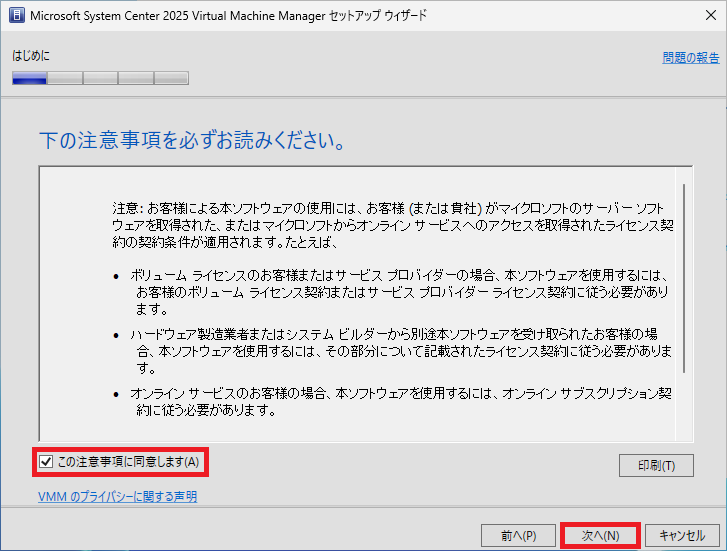Click the VMM setup wizard title bar icon
Image resolution: width=727 pixels, height=551 pixels.
(16, 15)
